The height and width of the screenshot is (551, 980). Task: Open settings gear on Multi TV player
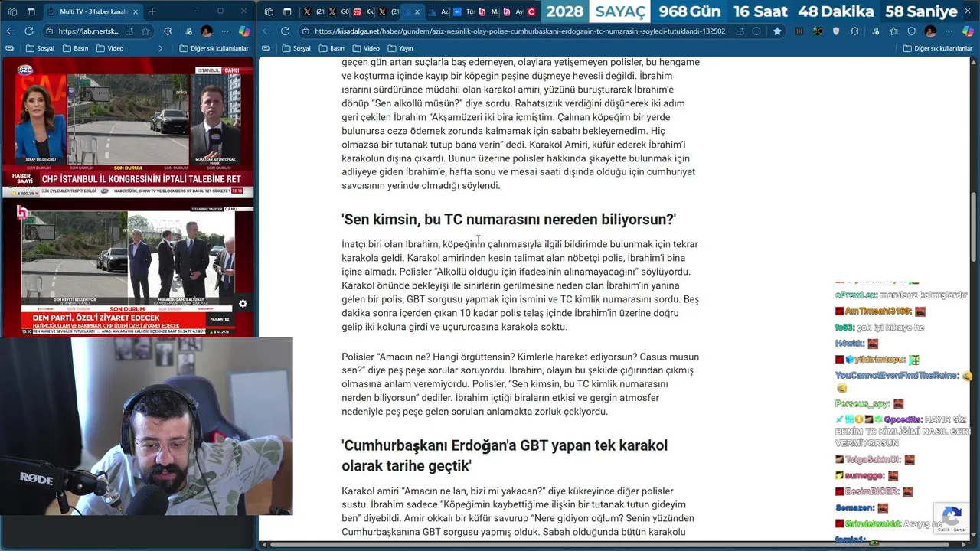[x=243, y=303]
